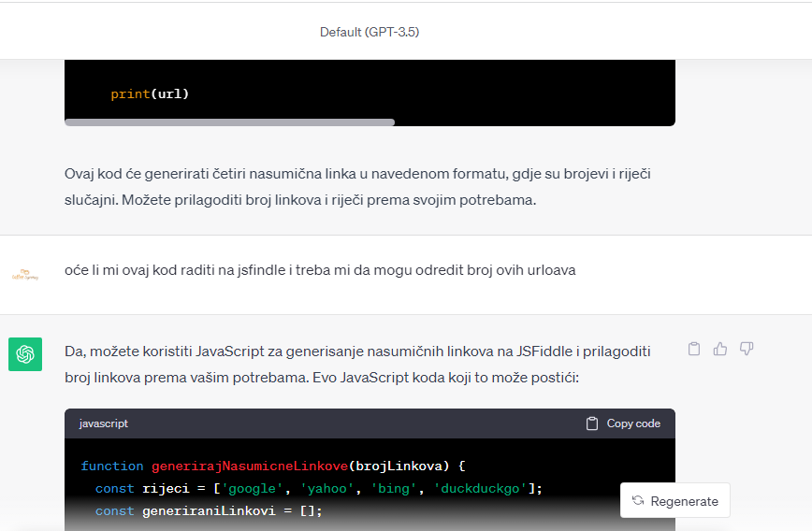This screenshot has width=812, height=531.
Task: Click the print(url) code line
Action: [150, 93]
